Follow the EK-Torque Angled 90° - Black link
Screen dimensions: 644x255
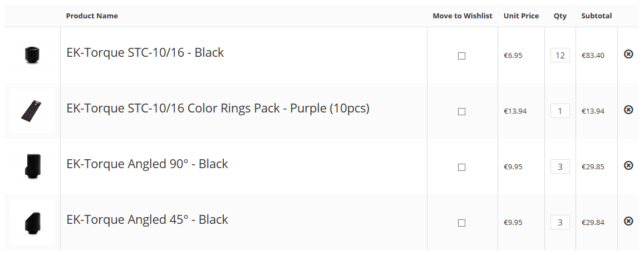[147, 164]
